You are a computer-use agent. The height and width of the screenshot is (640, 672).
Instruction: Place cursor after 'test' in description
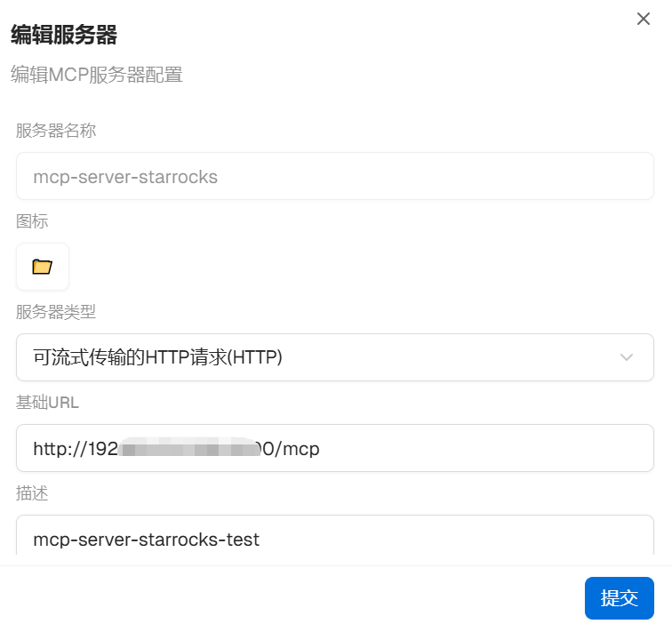tap(260, 540)
